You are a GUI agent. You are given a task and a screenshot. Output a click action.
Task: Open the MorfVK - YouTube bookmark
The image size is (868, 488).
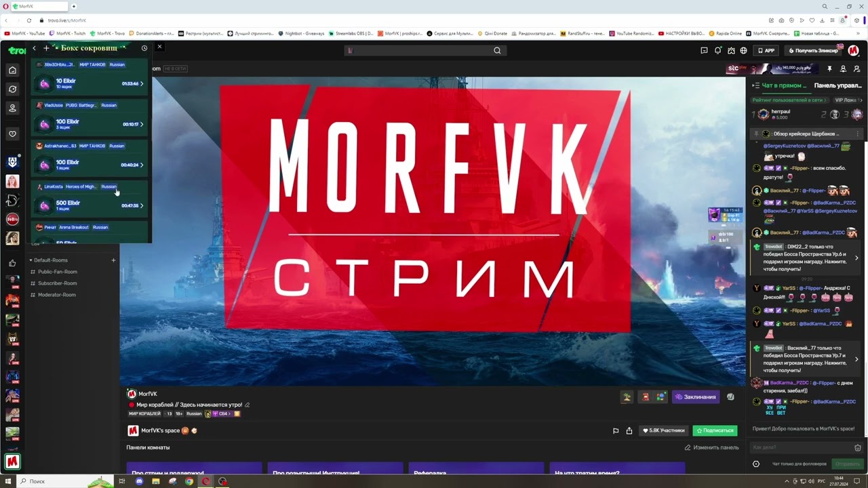24,33
